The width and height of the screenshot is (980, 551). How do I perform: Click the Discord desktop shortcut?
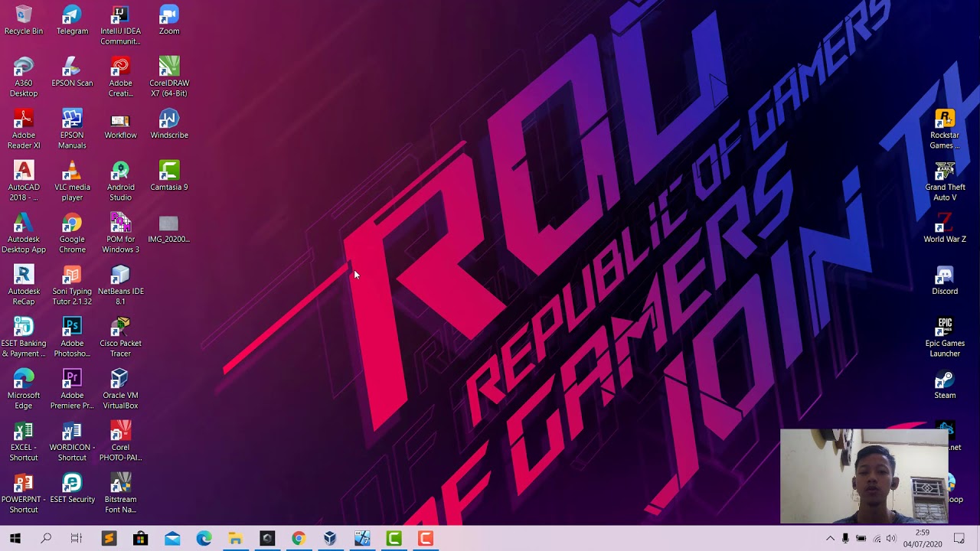coord(945,281)
